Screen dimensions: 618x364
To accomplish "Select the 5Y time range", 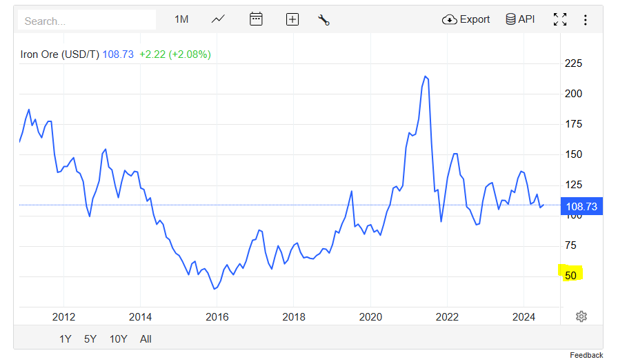I will [x=90, y=338].
